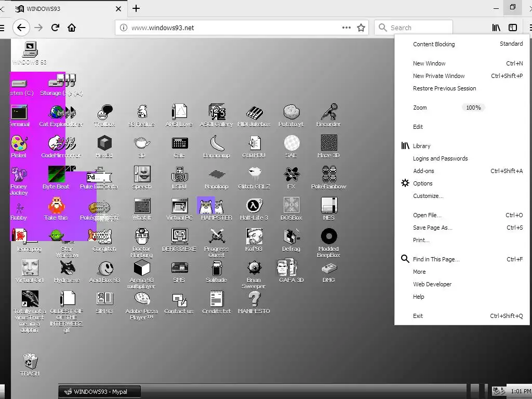Reset zoom at 100% indicator

(473, 108)
